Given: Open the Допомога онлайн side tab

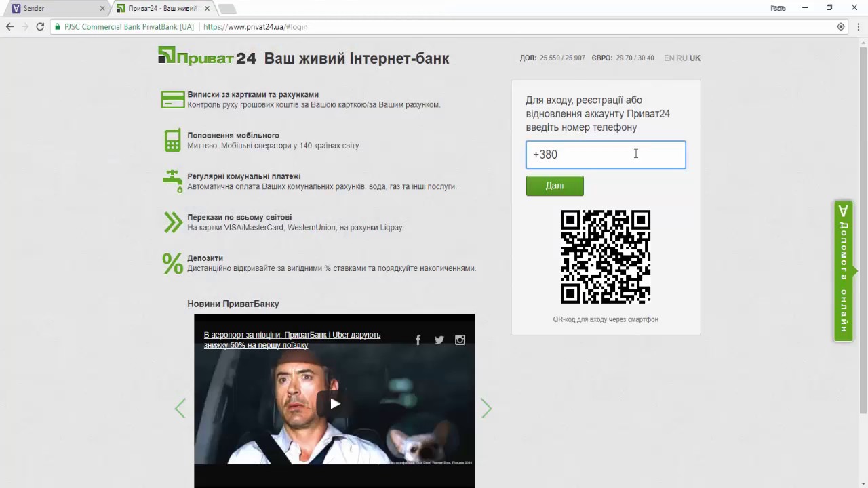Looking at the screenshot, I should tap(844, 271).
